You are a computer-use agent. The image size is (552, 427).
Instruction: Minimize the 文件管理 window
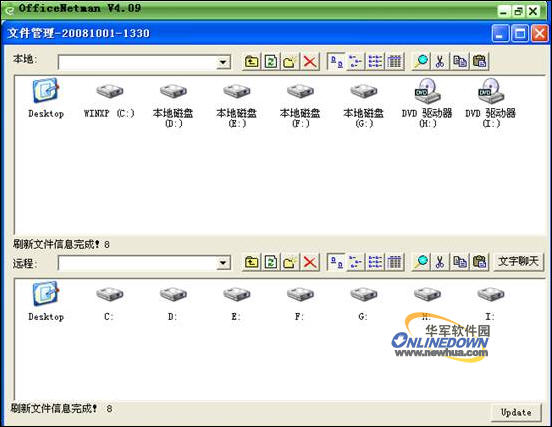500,34
